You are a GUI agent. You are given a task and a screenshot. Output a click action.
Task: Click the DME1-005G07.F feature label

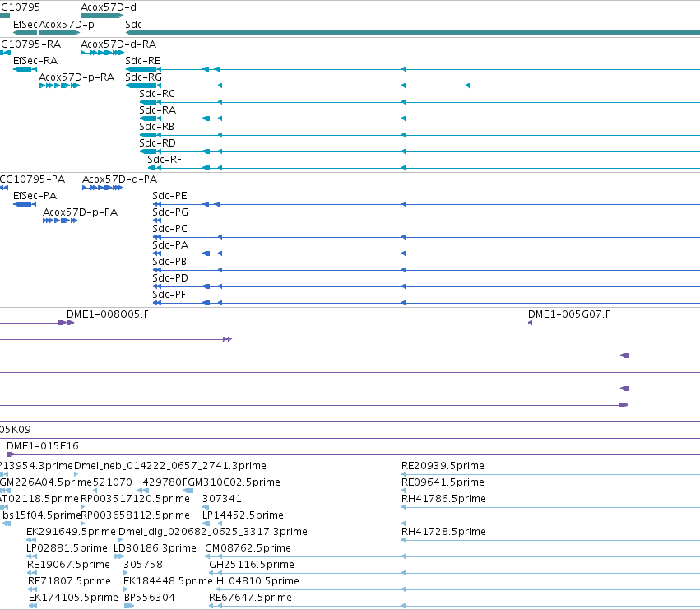(x=569, y=314)
